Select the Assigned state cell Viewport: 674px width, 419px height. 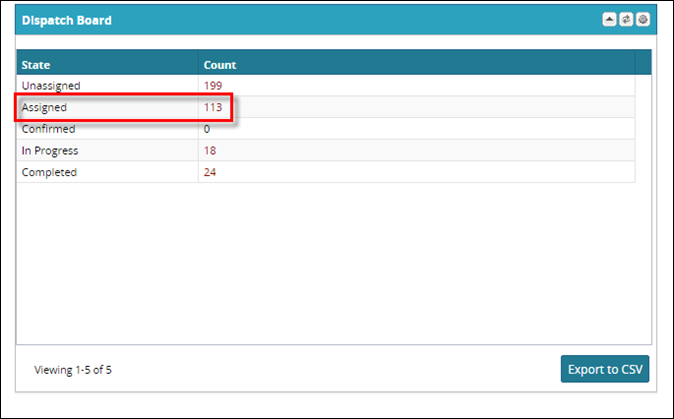pyautogui.click(x=107, y=107)
